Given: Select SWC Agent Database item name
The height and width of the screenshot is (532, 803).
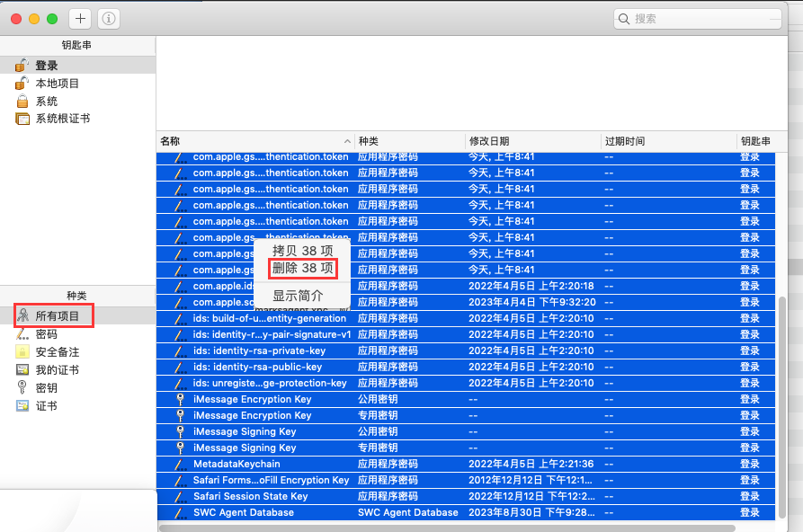Looking at the screenshot, I should click(x=244, y=512).
